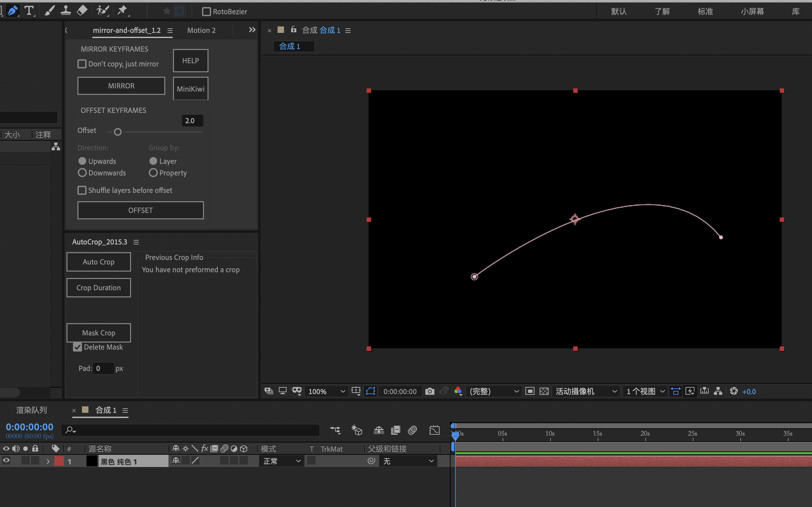Screen dimensions: 812x507
Task: Click the choose grid and guides icon
Action: tap(356, 391)
